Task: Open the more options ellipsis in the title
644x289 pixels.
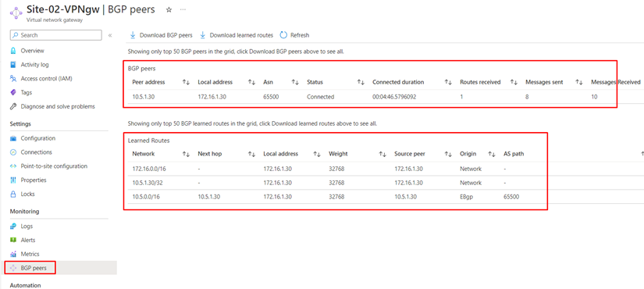Action: click(183, 10)
